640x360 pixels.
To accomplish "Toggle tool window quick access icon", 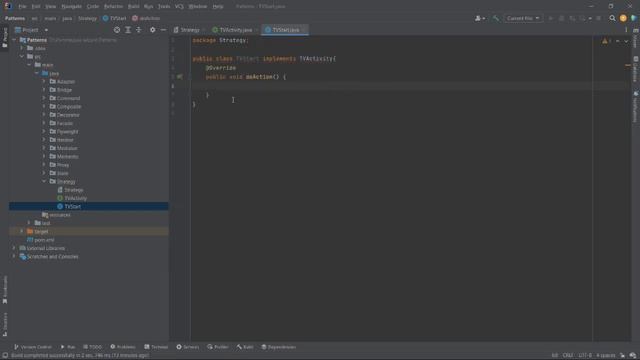I will [x=5, y=356].
